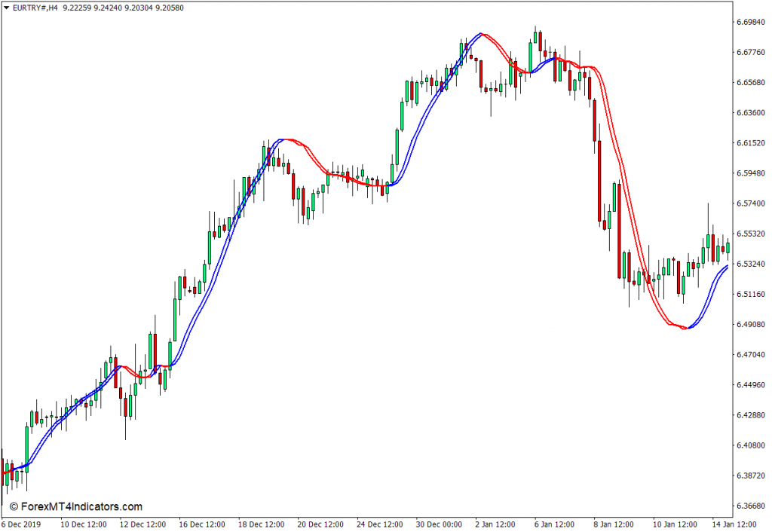
Task: Click the 6.36680 bottom price label
Action: click(x=751, y=506)
